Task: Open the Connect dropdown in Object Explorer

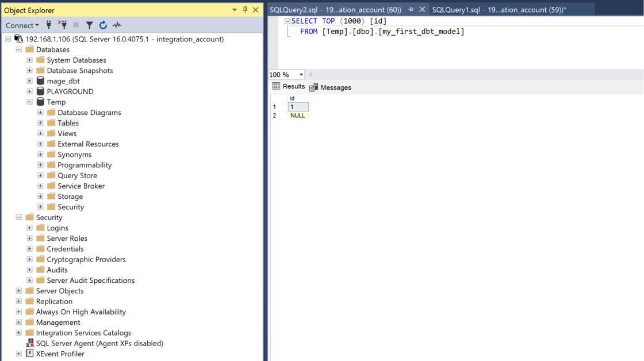Action: coord(22,25)
